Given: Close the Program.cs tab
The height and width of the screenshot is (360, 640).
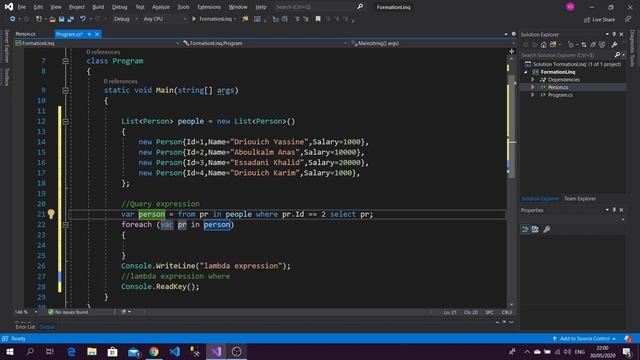Looking at the screenshot, I should [97, 34].
